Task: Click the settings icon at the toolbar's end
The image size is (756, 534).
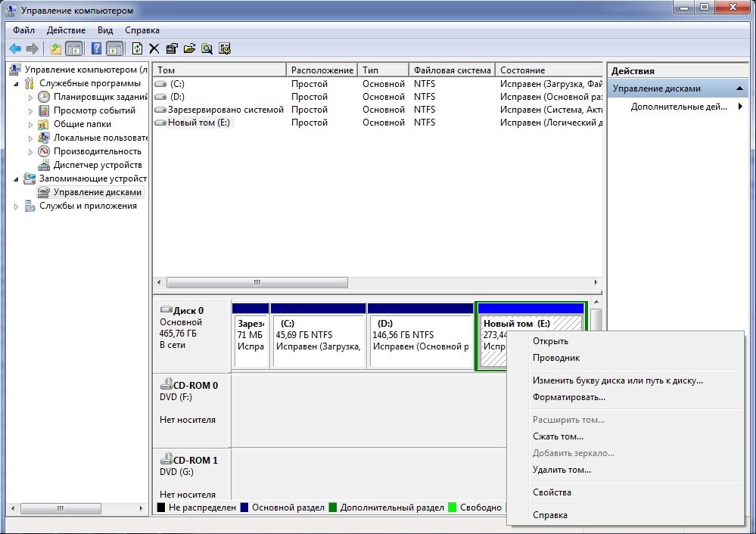Action: [x=225, y=48]
